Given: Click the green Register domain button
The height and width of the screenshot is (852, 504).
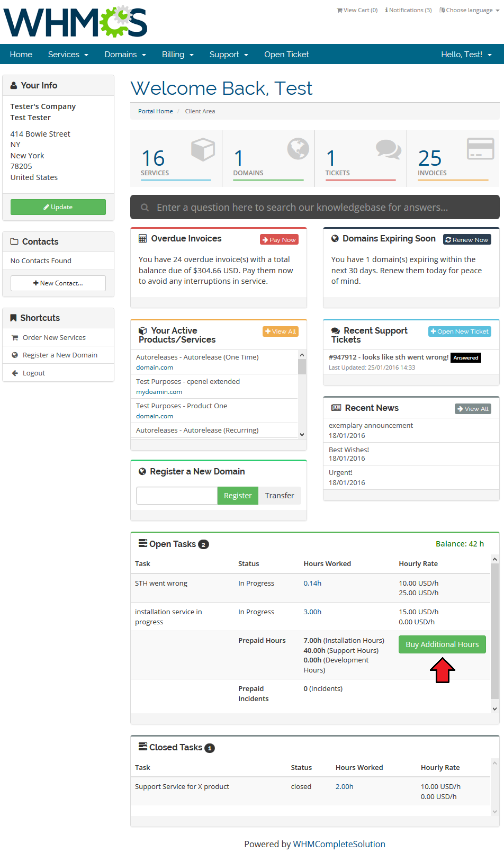Looking at the screenshot, I should pyautogui.click(x=238, y=496).
